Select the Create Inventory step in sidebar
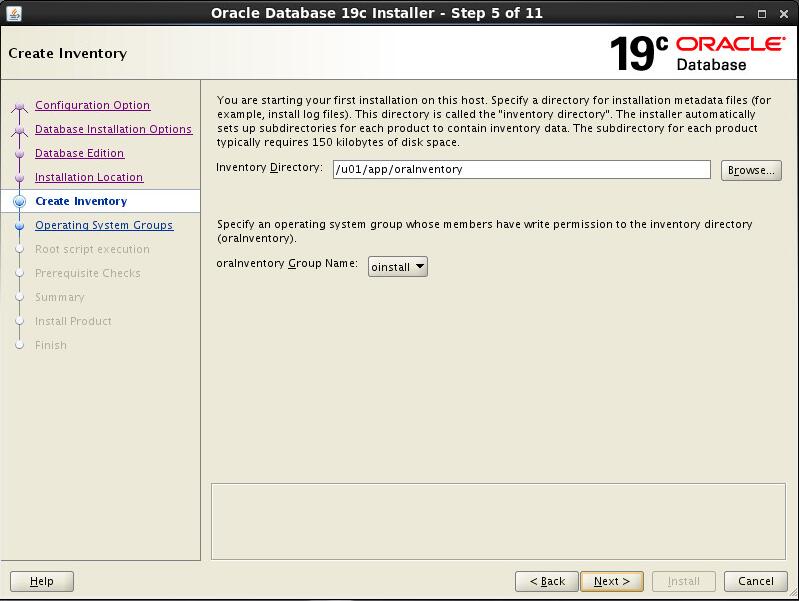 pyautogui.click(x=81, y=201)
